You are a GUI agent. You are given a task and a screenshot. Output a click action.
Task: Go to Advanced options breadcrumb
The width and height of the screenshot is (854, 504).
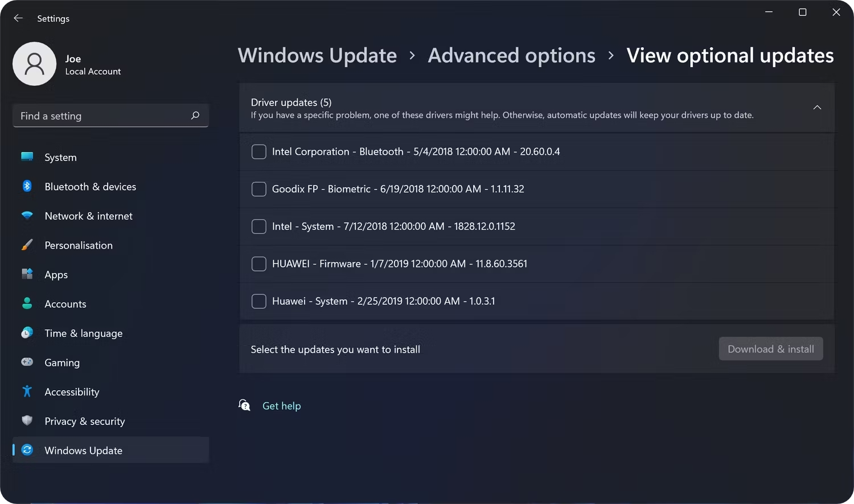[511, 56]
